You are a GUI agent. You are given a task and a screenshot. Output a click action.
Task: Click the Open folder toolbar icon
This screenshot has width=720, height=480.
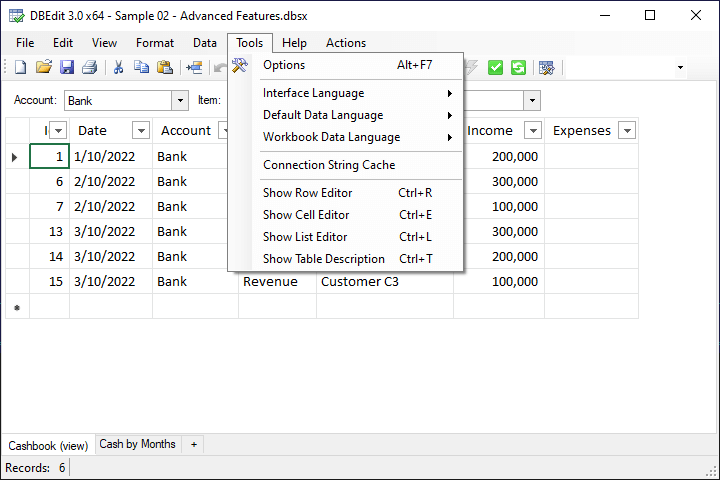43,67
